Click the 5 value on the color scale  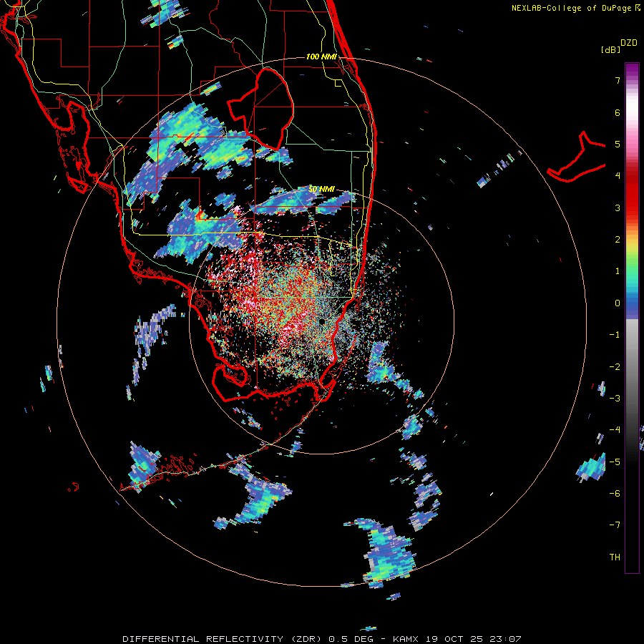tap(618, 144)
